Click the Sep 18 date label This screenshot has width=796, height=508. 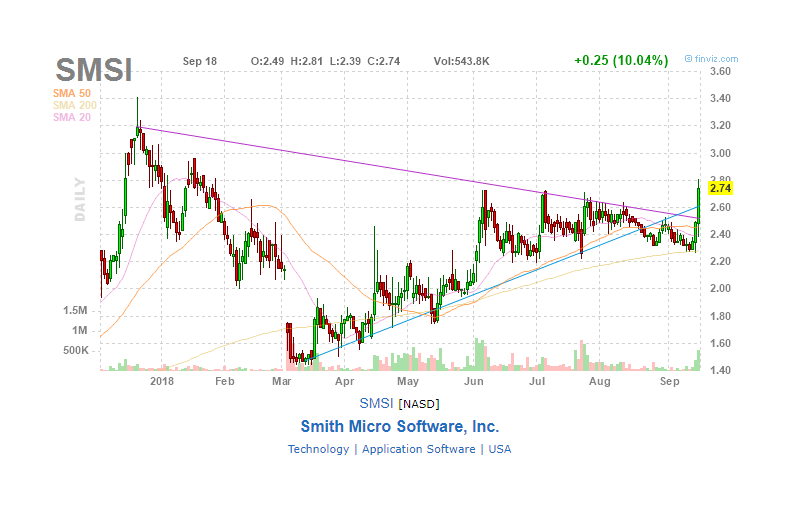200,61
